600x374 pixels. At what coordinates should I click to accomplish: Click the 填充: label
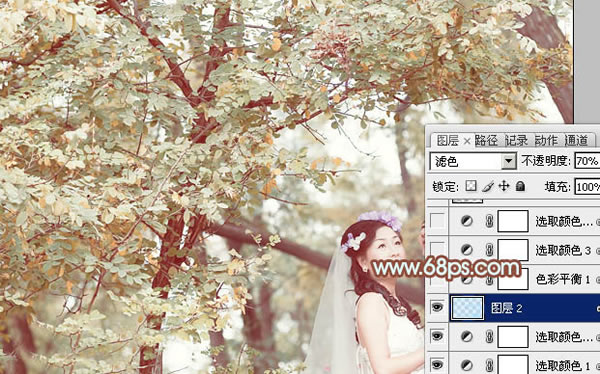[558, 187]
